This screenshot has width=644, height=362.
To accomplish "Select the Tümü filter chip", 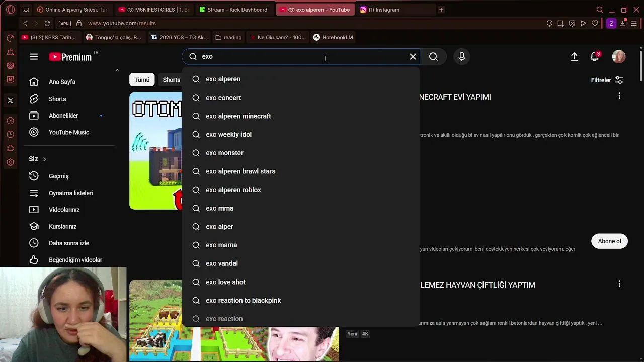I will [142, 80].
